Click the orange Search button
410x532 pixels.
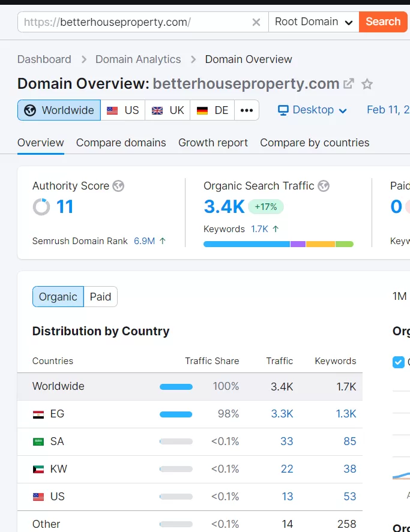[383, 22]
